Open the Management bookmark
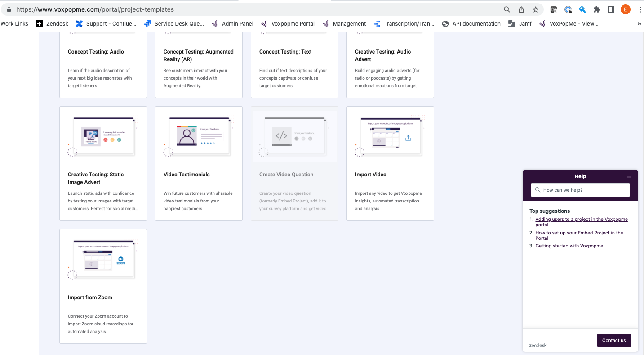The width and height of the screenshot is (644, 355). tap(344, 24)
